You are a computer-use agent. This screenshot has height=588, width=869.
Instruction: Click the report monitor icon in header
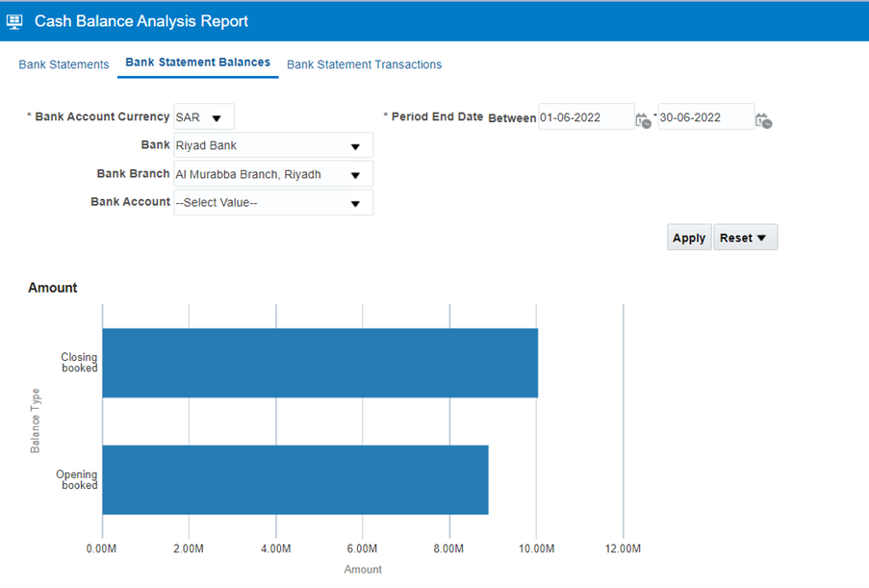click(x=14, y=21)
